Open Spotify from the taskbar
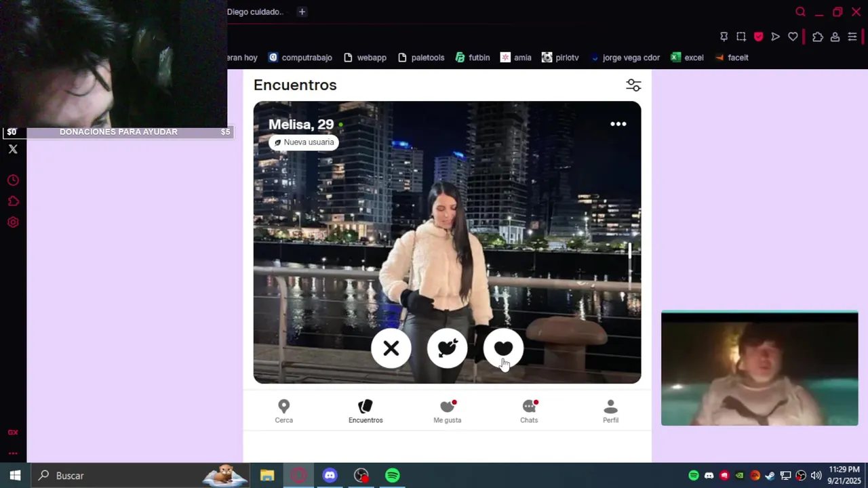The image size is (868, 488). tap(393, 476)
